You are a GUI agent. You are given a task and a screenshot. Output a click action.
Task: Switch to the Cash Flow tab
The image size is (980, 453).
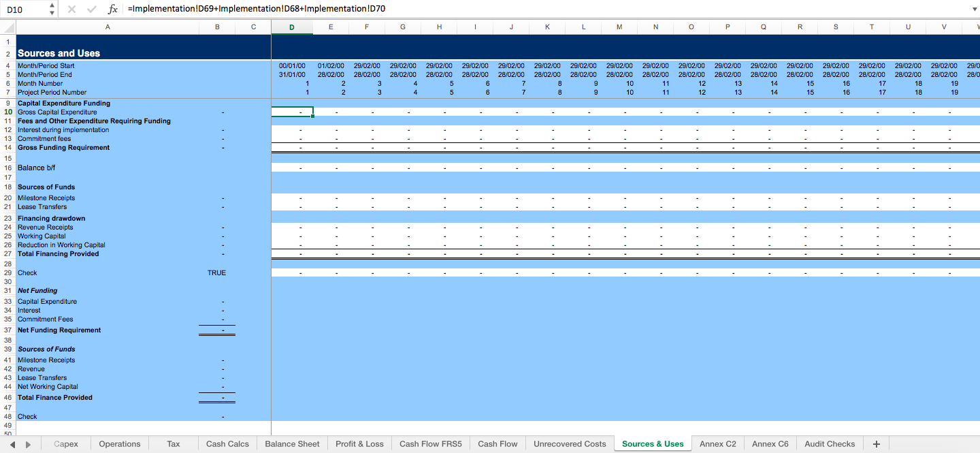(497, 444)
